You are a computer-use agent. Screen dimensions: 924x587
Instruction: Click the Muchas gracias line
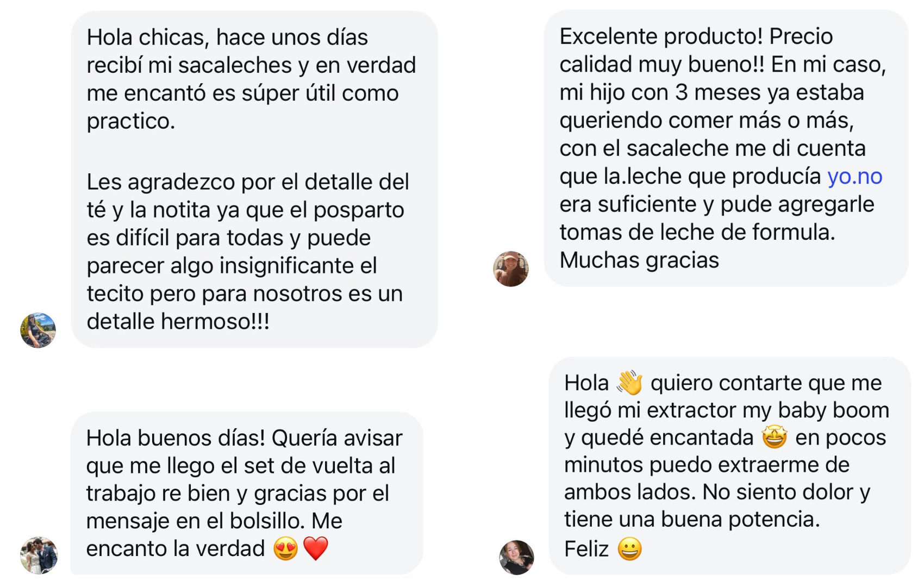coord(639,260)
